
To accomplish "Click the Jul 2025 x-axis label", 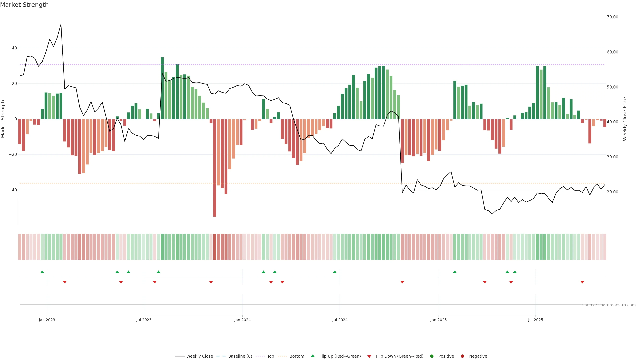I will [x=535, y=320].
